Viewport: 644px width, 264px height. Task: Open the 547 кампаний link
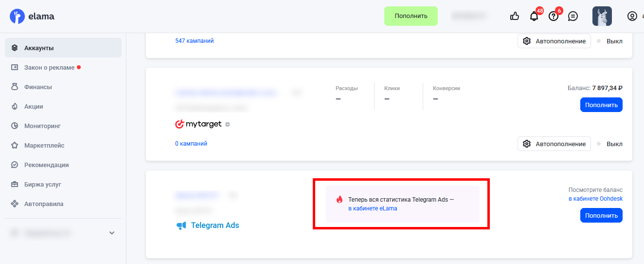[195, 41]
